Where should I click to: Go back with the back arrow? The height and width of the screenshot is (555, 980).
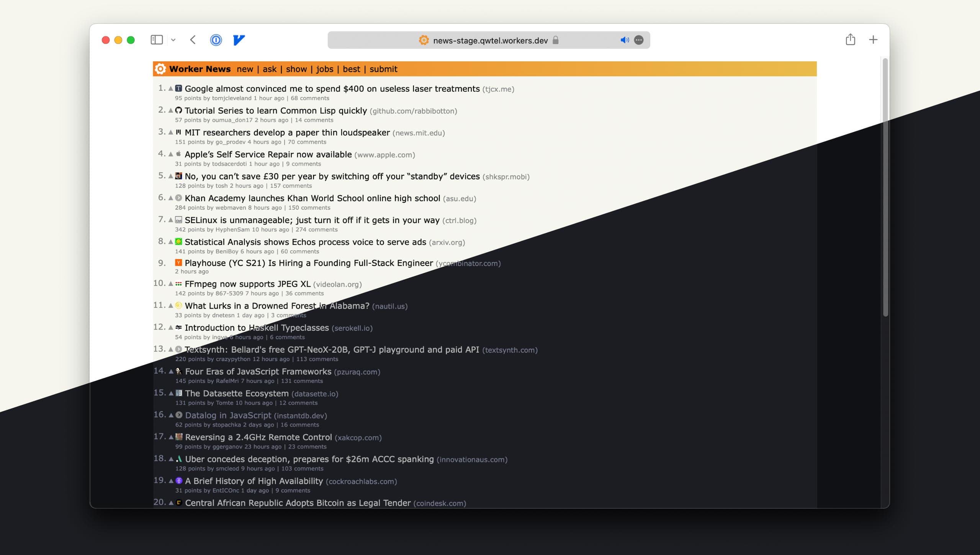(193, 40)
